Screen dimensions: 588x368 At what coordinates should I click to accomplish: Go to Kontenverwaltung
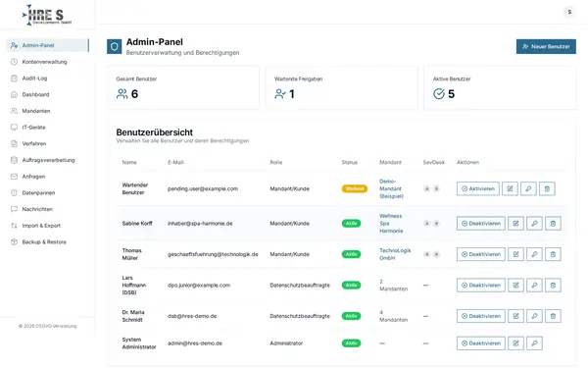48,62
